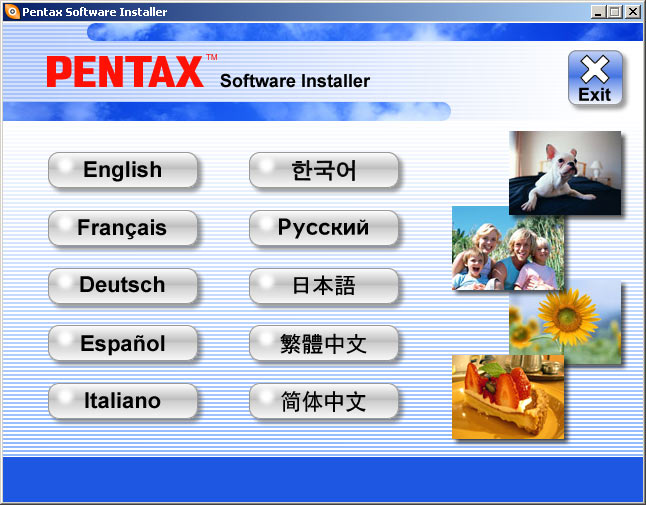The image size is (646, 505).
Task: Click the Exit button with X
Action: click(x=595, y=77)
